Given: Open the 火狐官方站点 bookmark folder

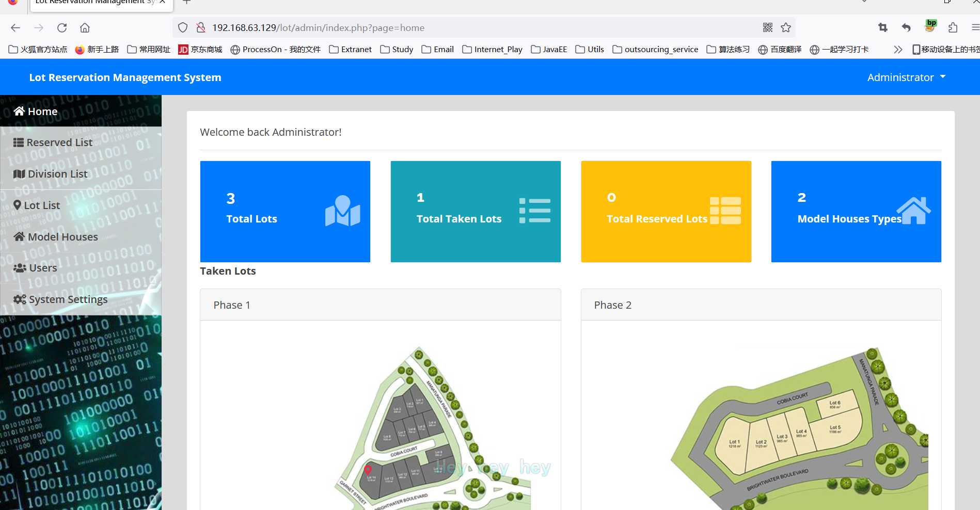Looking at the screenshot, I should (38, 50).
